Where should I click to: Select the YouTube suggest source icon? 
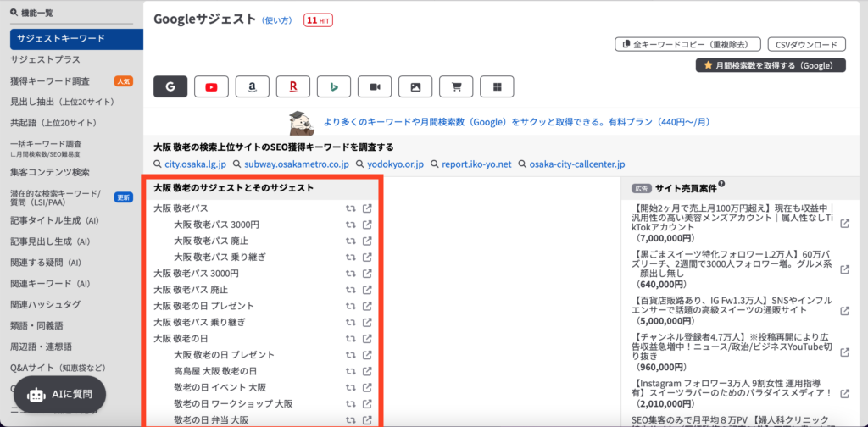click(x=211, y=86)
